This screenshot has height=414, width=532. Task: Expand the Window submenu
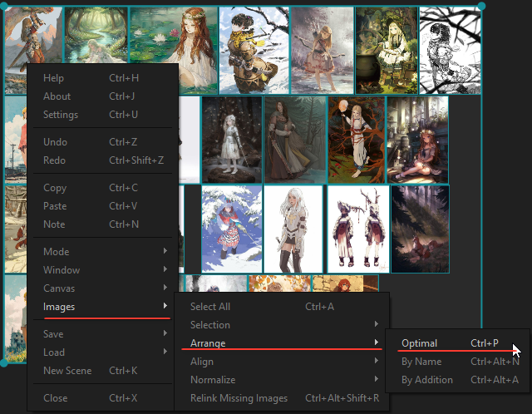pos(102,270)
